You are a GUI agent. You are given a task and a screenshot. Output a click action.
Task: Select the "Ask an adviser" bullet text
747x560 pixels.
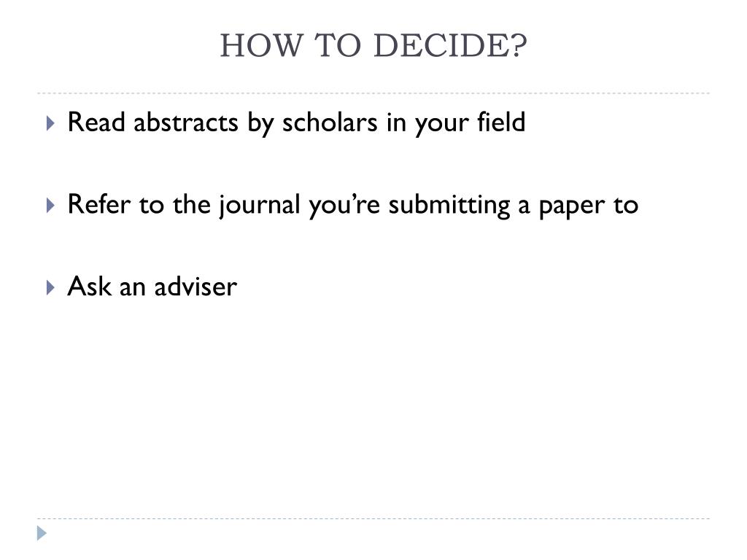152,287
